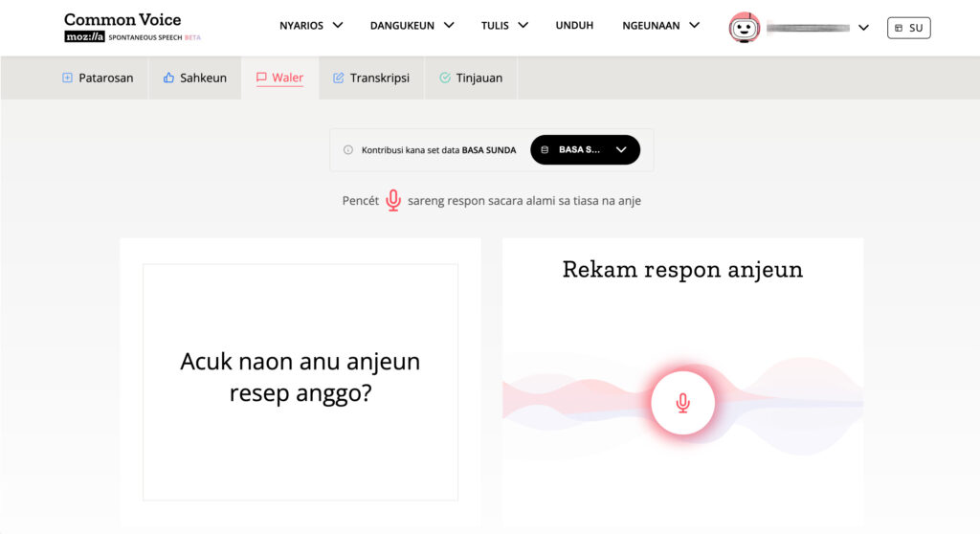Click the Sahkeun thumbs-up icon
980x534 pixels.
pos(168,78)
